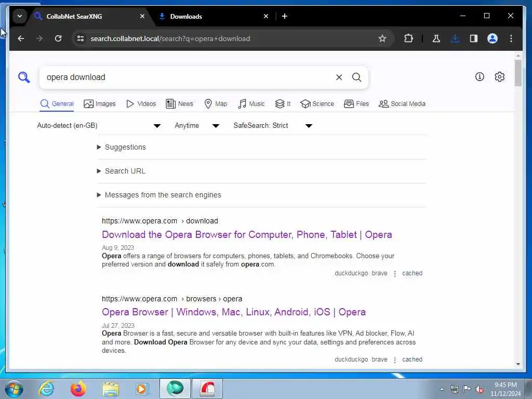This screenshot has width=532, height=399.
Task: Open the Chrome three-dot menu
Action: (511, 38)
